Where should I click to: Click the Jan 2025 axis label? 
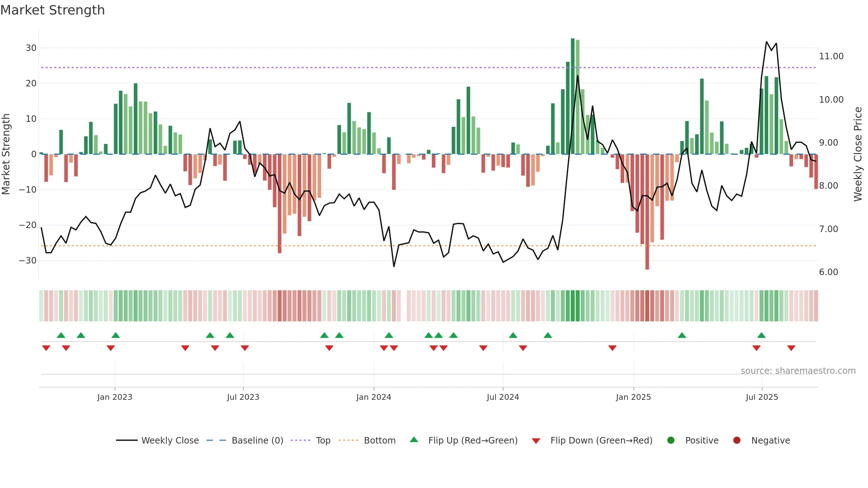click(633, 397)
